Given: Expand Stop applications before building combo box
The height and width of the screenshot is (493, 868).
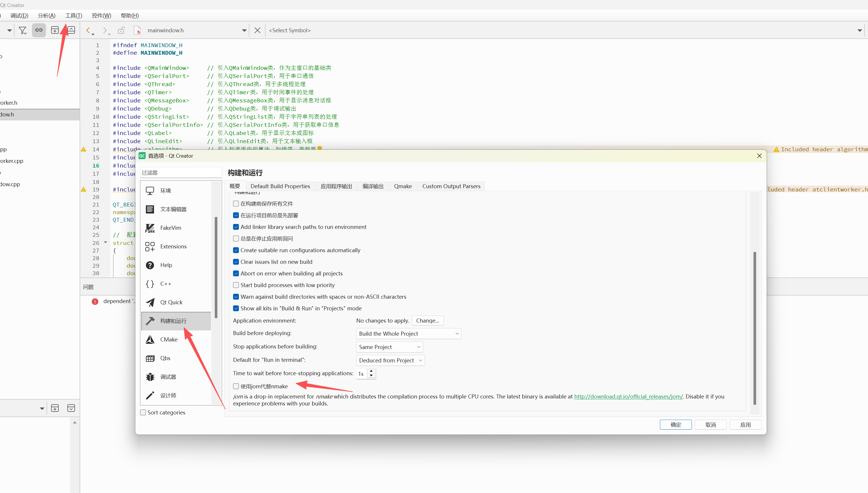Looking at the screenshot, I should click(x=389, y=347).
